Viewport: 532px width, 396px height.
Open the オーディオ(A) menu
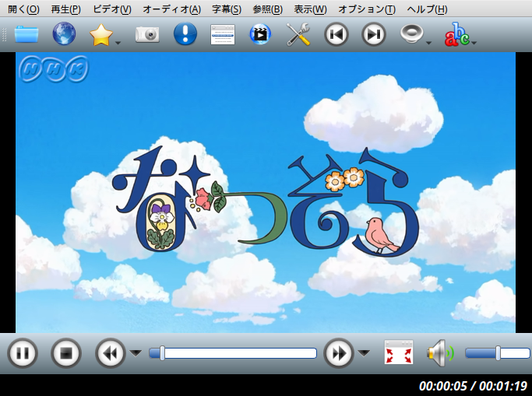pyautogui.click(x=171, y=9)
